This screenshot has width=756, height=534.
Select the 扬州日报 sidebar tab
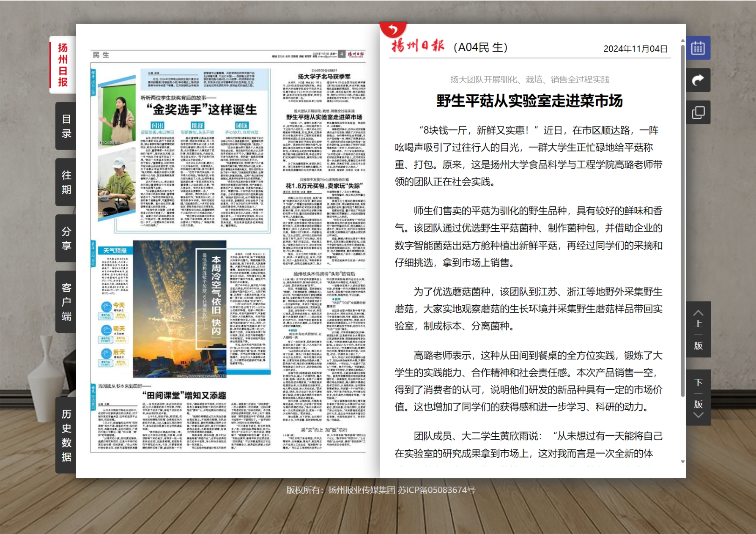pyautogui.click(x=63, y=65)
